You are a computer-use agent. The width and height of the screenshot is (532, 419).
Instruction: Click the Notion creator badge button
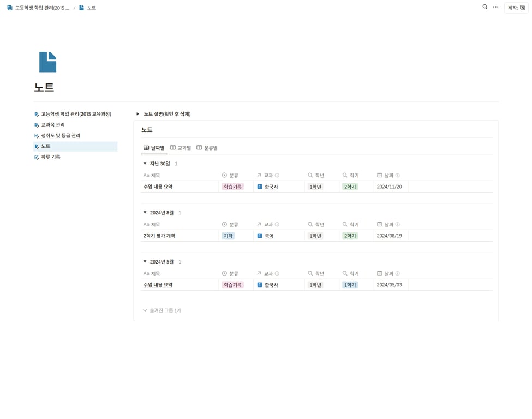516,8
